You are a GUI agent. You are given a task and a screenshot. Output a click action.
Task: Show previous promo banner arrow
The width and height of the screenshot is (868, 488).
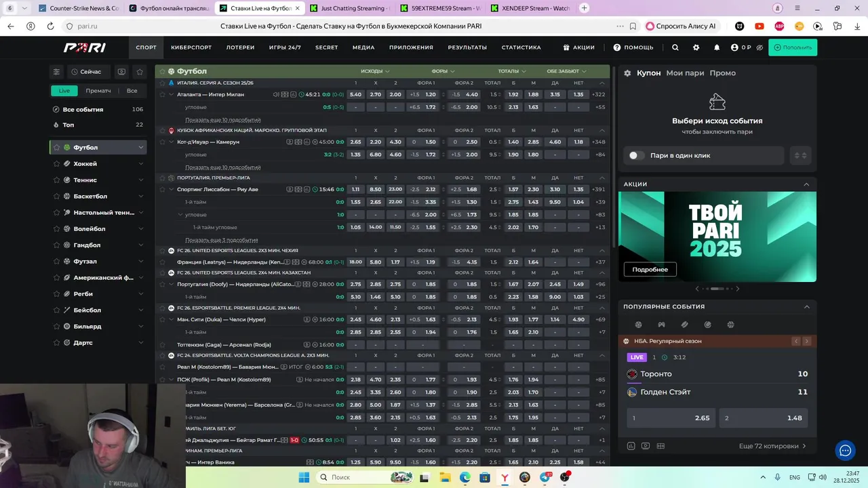coord(697,289)
